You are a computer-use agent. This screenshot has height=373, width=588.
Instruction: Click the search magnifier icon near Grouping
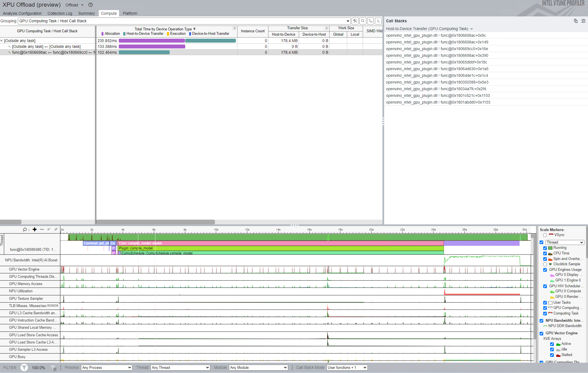click(x=363, y=21)
